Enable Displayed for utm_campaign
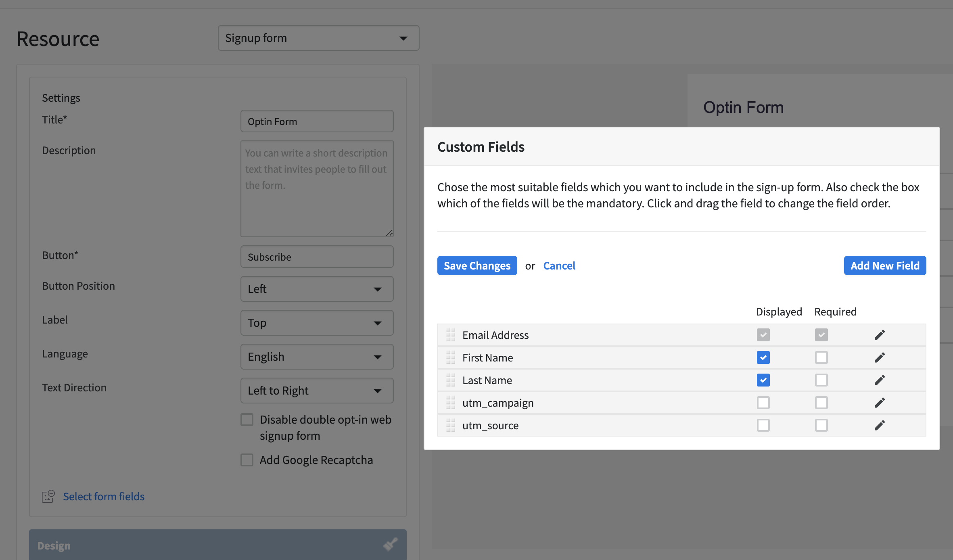The height and width of the screenshot is (560, 953). pos(763,403)
